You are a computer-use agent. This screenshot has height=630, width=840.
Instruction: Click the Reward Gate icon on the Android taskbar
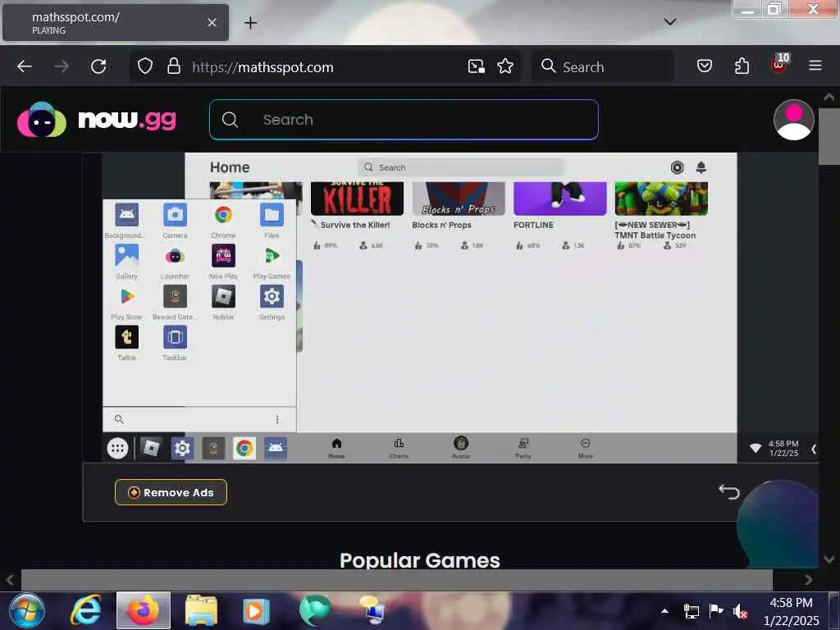213,448
